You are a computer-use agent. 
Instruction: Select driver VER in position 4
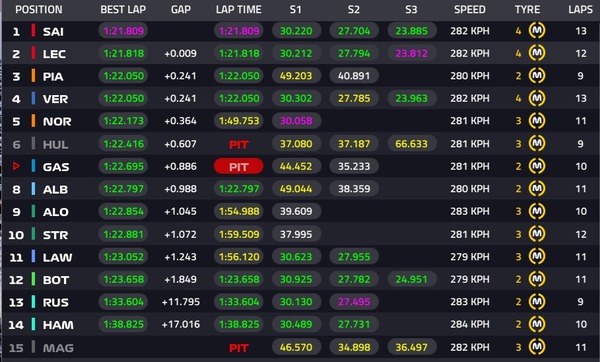(55, 99)
